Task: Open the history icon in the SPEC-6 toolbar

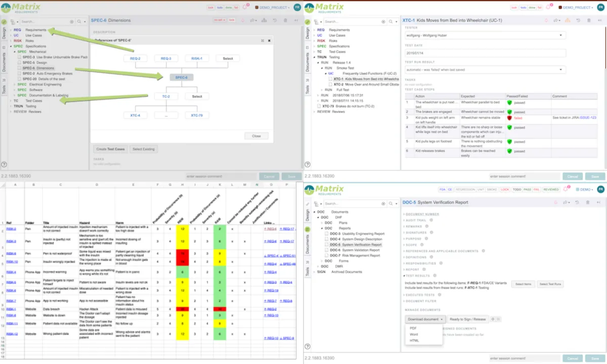Action: (275, 20)
